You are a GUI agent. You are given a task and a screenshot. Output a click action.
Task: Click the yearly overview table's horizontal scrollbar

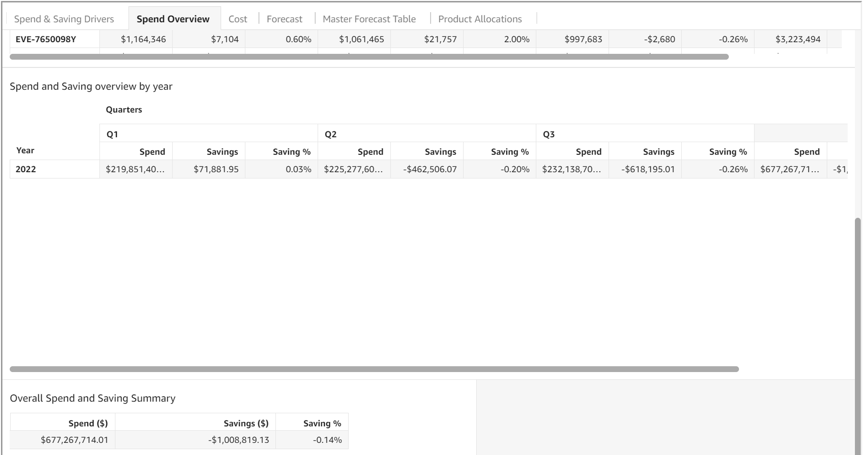[x=373, y=369]
